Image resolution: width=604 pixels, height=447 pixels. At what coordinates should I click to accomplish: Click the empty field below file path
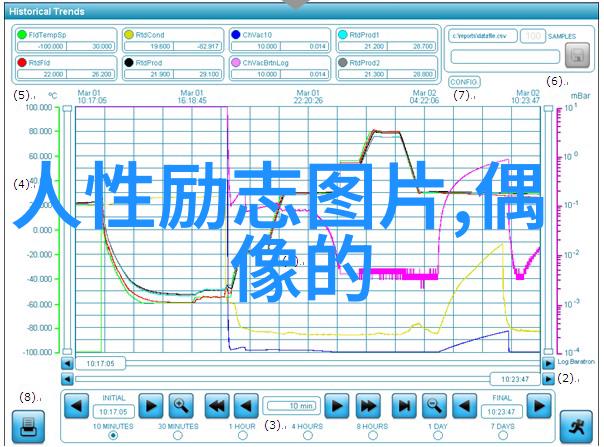(x=505, y=57)
